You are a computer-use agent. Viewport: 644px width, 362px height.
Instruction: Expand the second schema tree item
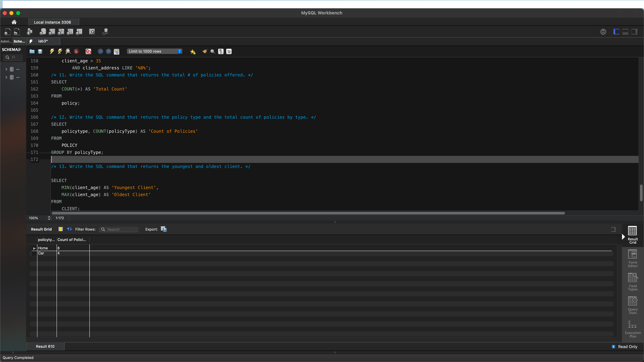[x=6, y=77]
